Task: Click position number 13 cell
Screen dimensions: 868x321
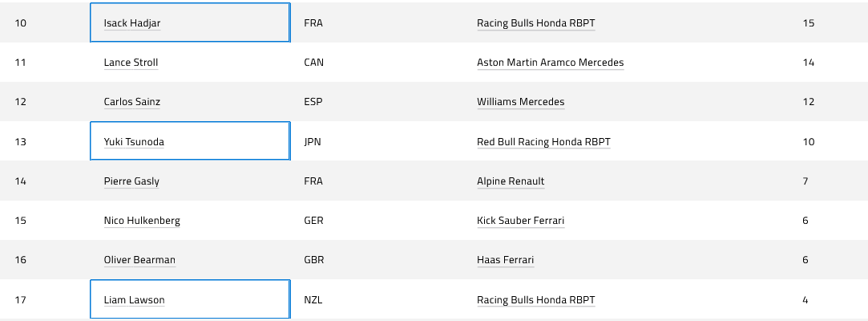Action: coord(21,142)
